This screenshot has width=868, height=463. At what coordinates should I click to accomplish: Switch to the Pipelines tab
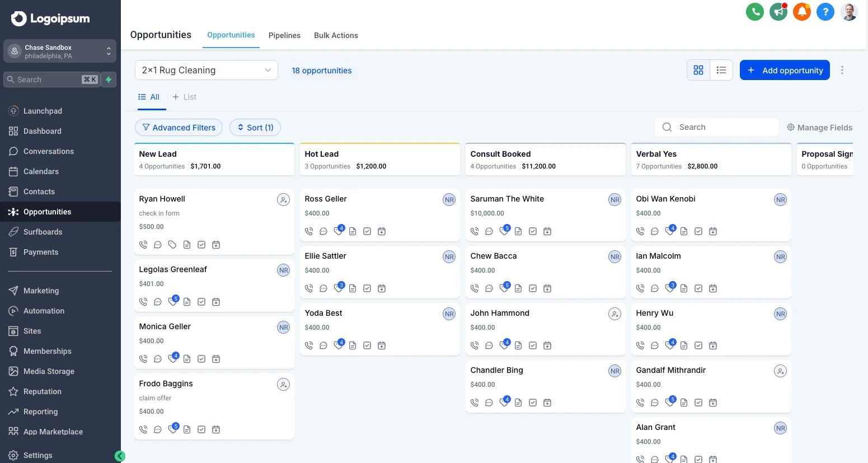[284, 35]
